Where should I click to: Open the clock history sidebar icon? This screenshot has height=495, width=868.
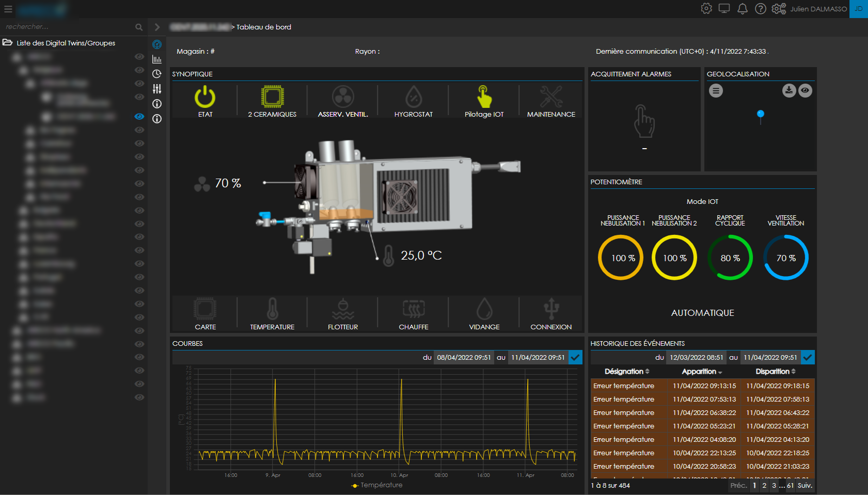point(157,74)
